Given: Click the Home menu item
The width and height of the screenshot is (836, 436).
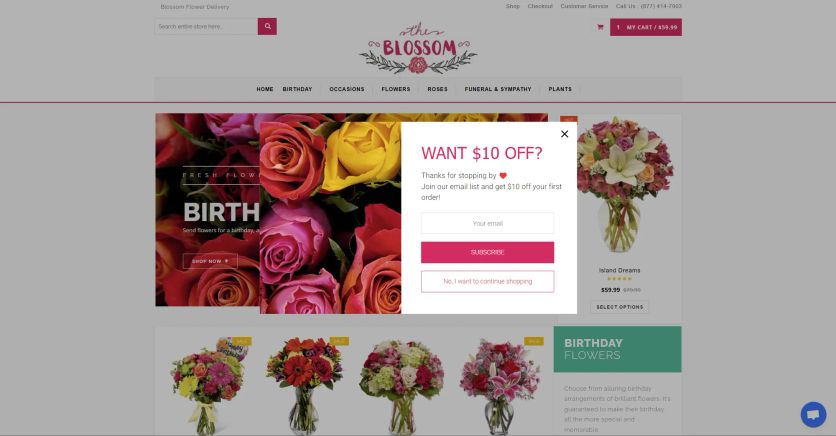Looking at the screenshot, I should (264, 89).
